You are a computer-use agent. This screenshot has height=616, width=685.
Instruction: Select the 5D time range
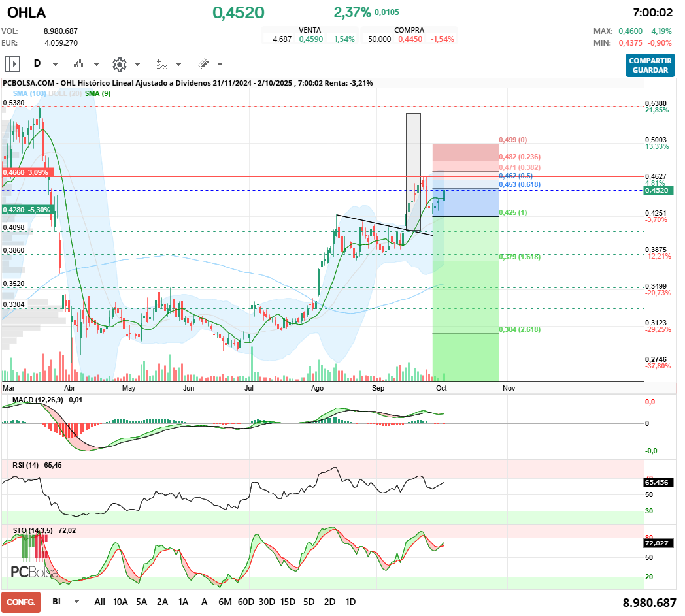309,602
